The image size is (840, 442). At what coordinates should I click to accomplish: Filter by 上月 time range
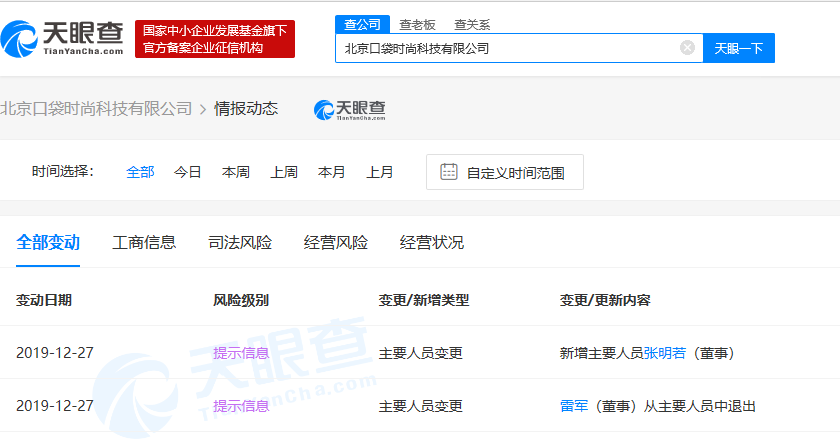(380, 172)
